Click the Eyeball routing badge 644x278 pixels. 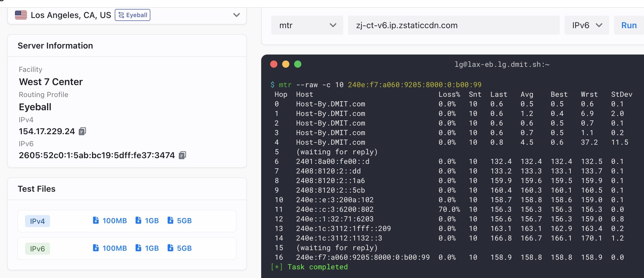tap(132, 15)
